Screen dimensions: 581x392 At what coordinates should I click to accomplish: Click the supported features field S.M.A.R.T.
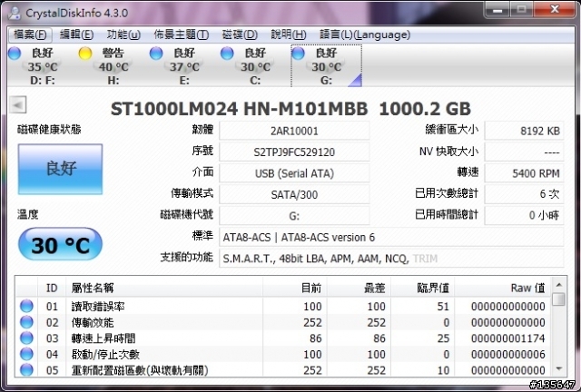click(391, 259)
